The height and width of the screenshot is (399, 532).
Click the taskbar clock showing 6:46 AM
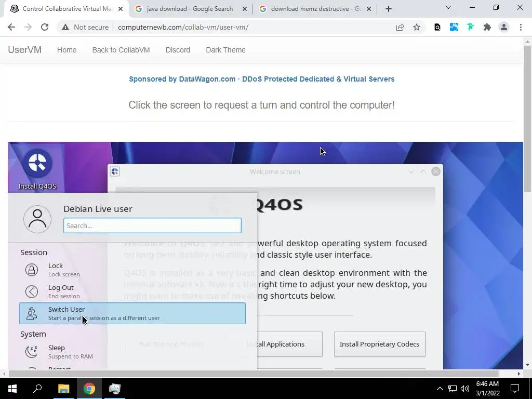point(487,389)
